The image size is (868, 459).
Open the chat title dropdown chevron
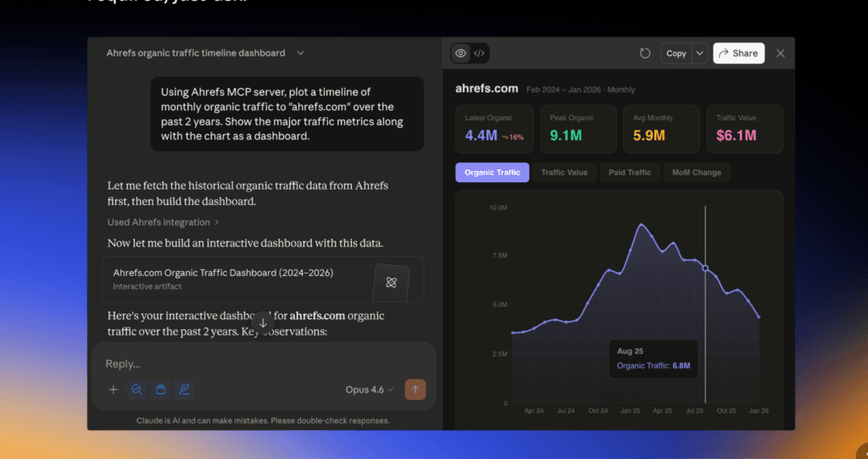pyautogui.click(x=301, y=53)
